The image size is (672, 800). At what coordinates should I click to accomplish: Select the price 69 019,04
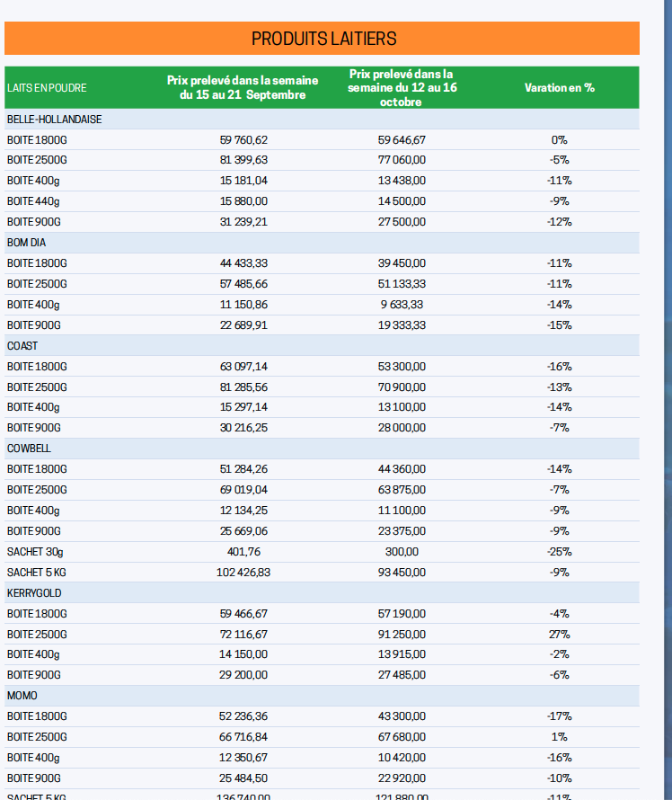point(243,490)
